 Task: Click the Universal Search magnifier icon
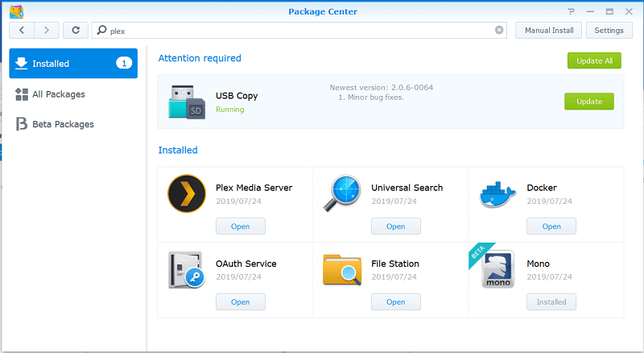pyautogui.click(x=342, y=193)
